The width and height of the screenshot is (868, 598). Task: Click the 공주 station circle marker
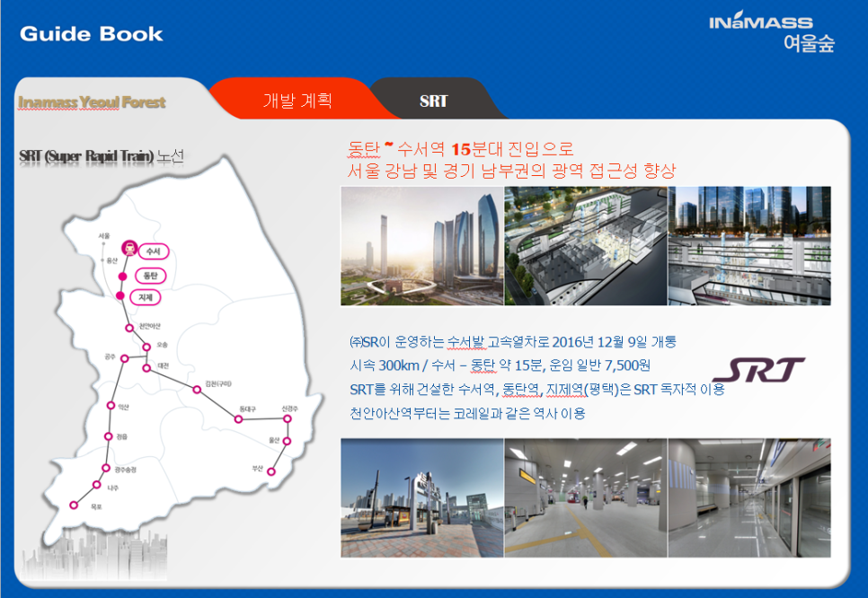coord(125,359)
